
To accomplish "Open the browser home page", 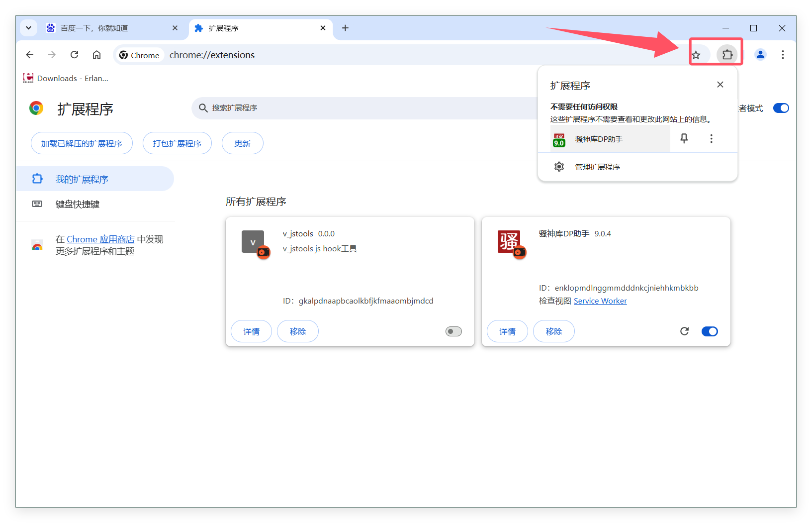I will point(96,55).
